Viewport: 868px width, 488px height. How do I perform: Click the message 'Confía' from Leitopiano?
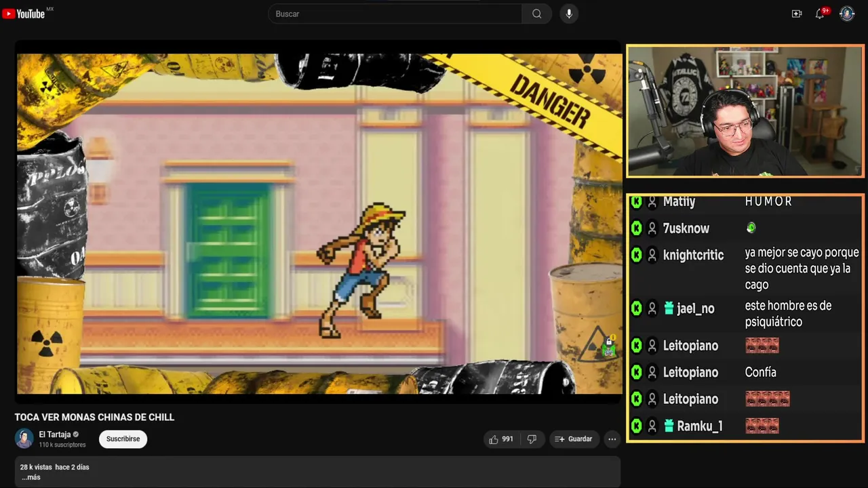click(761, 372)
